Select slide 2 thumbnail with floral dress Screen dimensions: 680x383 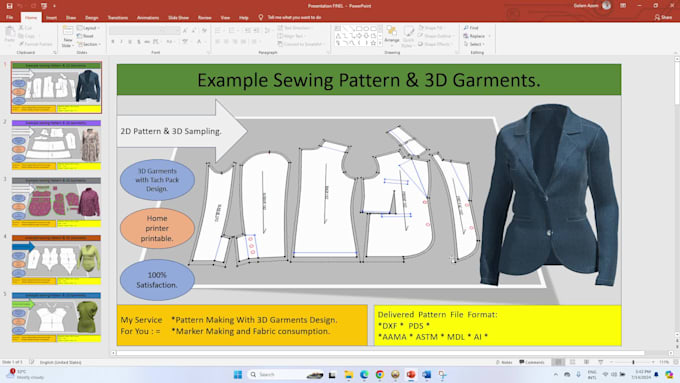(x=56, y=145)
